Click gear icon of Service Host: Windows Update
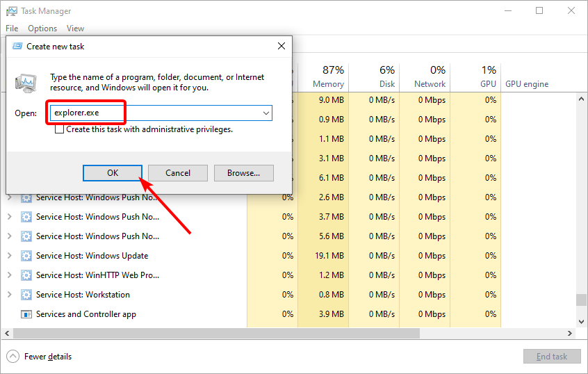Viewport: 588px width, 374px height. (26, 256)
